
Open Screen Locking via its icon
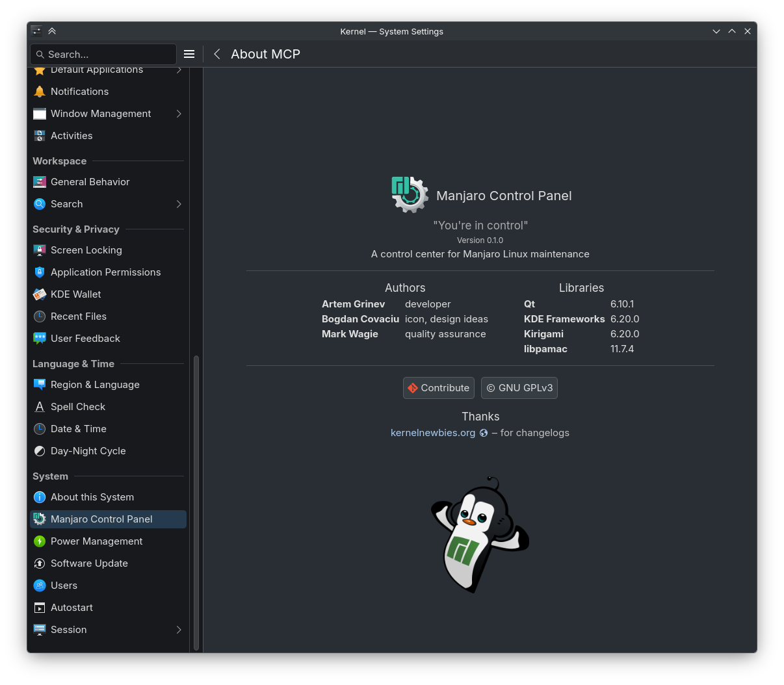pos(40,250)
